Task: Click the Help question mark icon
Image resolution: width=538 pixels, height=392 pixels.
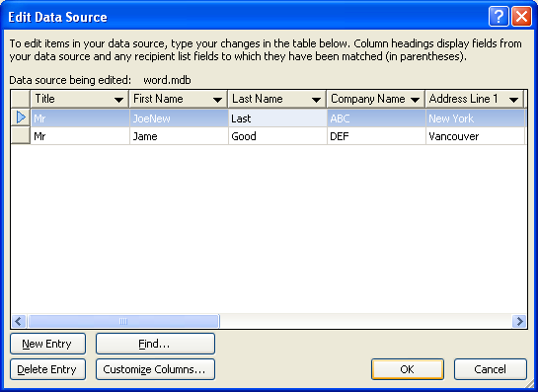Action: pos(499,17)
